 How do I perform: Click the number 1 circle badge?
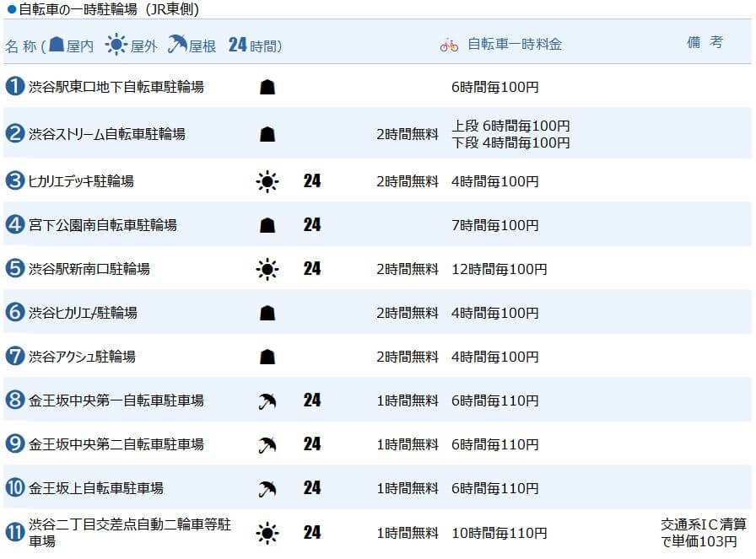click(x=14, y=86)
